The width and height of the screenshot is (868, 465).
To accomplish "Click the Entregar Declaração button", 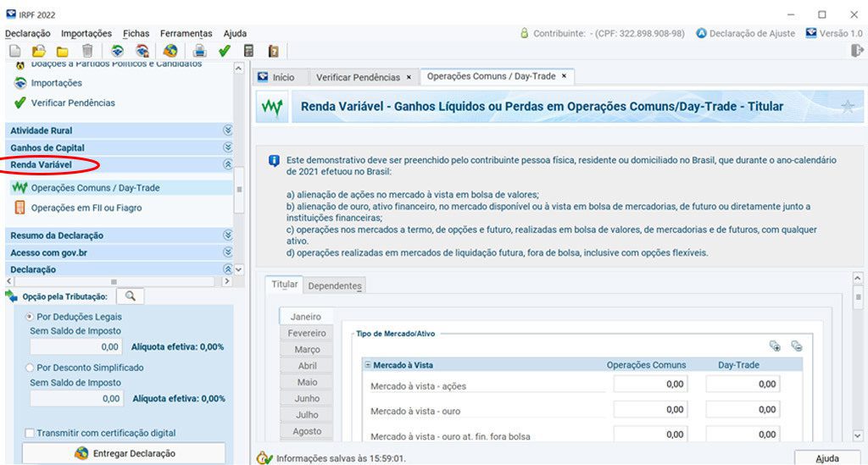I will tap(124, 453).
